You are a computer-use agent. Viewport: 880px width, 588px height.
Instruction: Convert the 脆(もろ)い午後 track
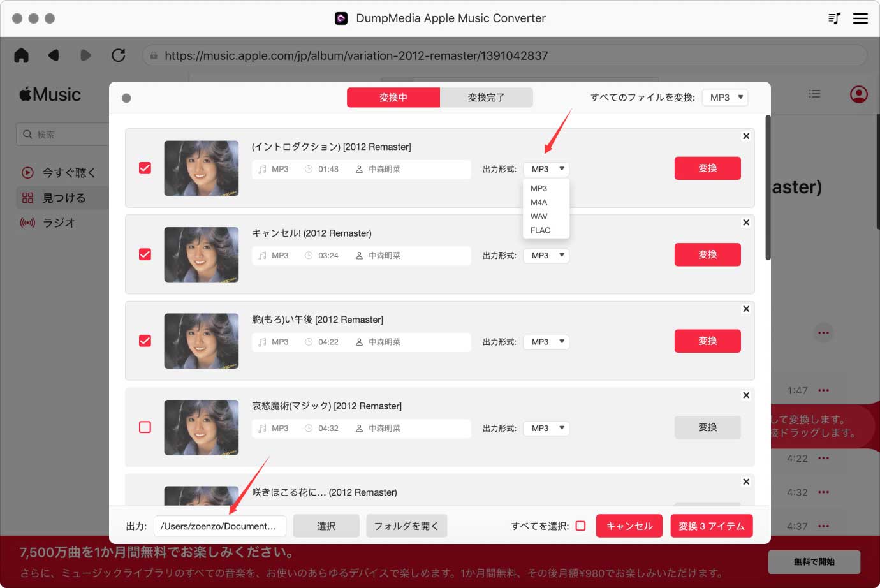pyautogui.click(x=708, y=341)
